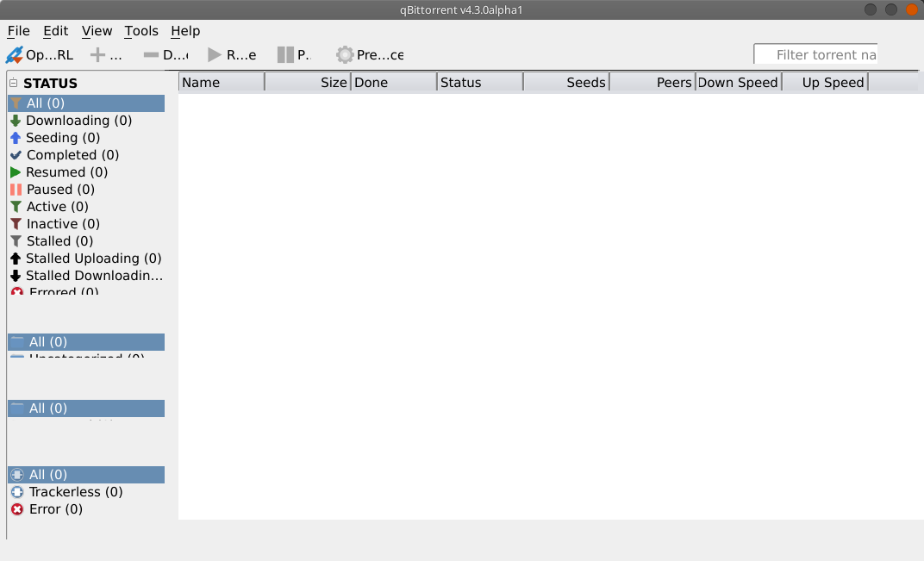Image resolution: width=924 pixels, height=561 pixels.
Task: Click the gray Stalled funnel icon
Action: 16,241
